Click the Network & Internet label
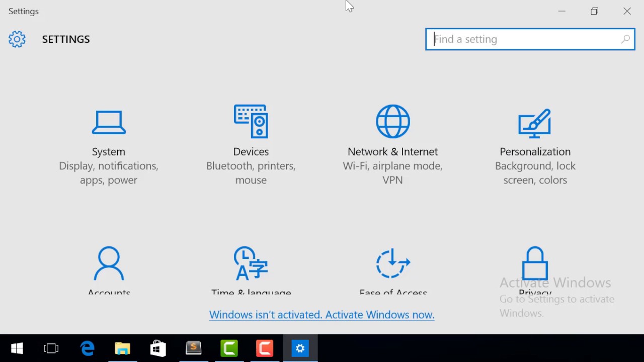Image resolution: width=644 pixels, height=362 pixels. [x=393, y=152]
